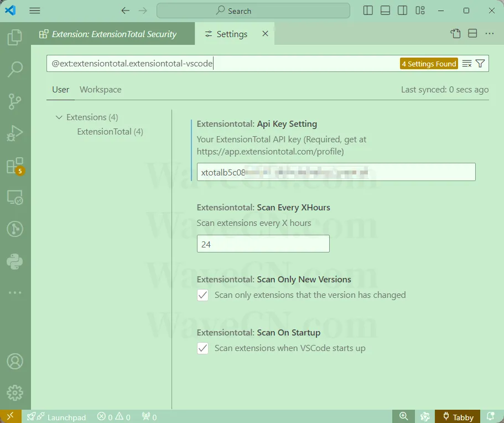Open the Accounts menu icon

click(15, 361)
